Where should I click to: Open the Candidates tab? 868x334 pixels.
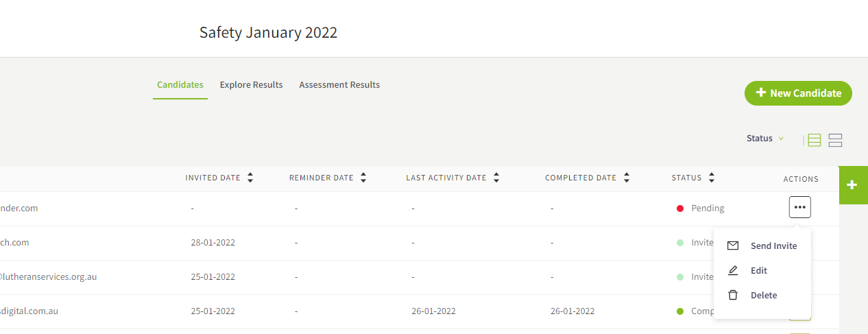click(180, 85)
